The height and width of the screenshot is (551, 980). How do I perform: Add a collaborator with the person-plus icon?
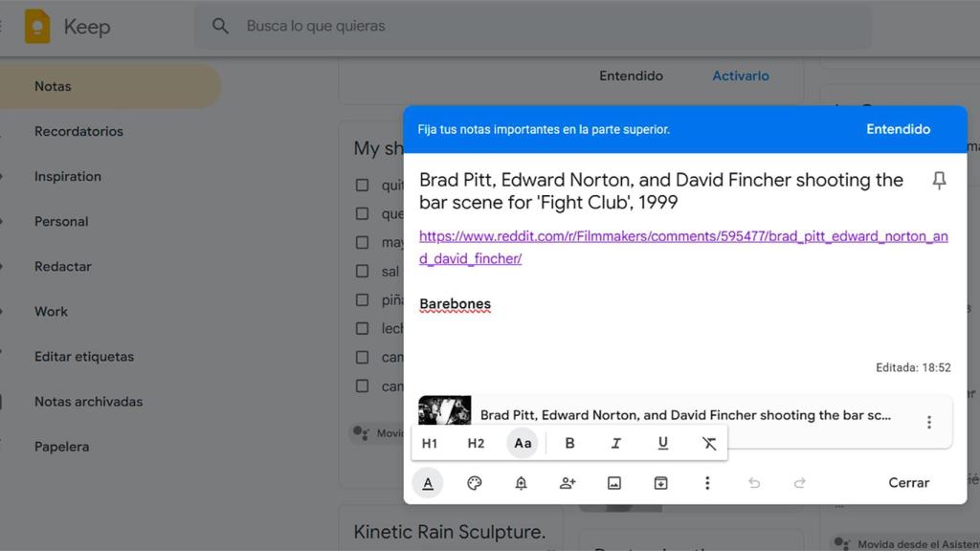coord(568,483)
